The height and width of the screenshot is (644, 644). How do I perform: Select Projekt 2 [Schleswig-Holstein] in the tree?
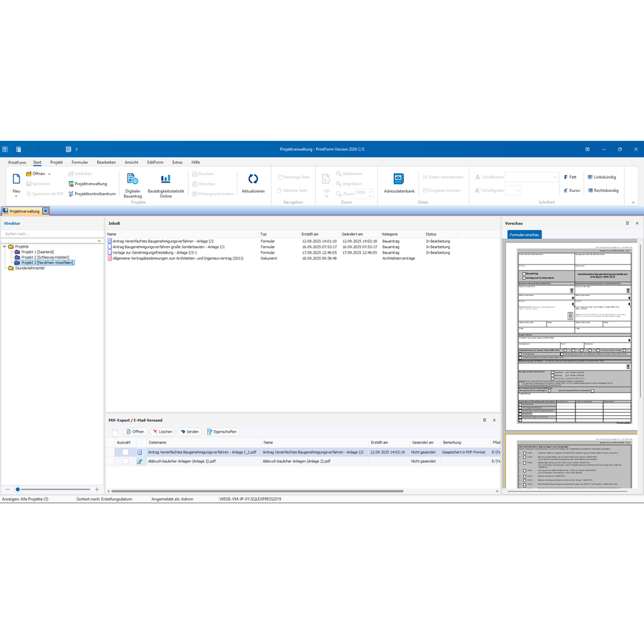coord(45,257)
